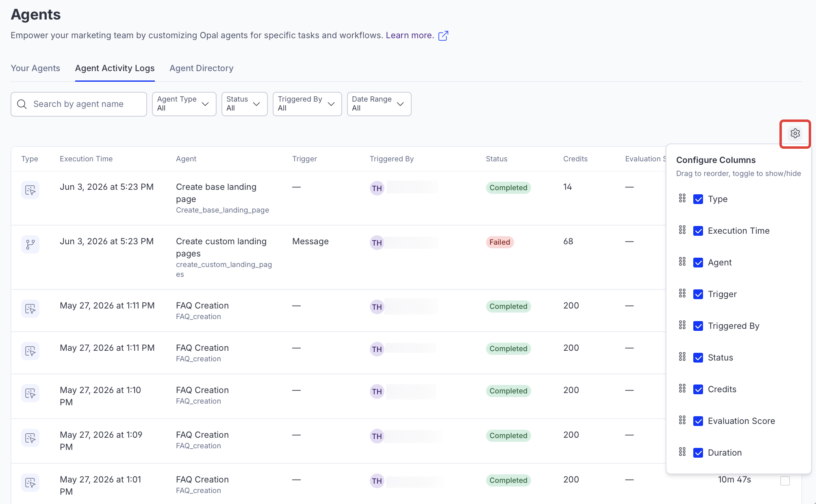This screenshot has height=504, width=816.
Task: Open the Status filter dropdown
Action: (244, 104)
